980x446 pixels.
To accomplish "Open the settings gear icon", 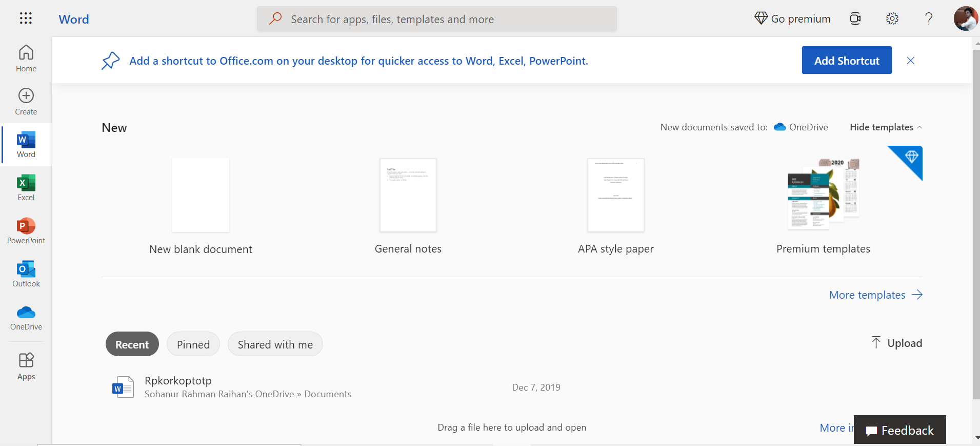I will (892, 19).
